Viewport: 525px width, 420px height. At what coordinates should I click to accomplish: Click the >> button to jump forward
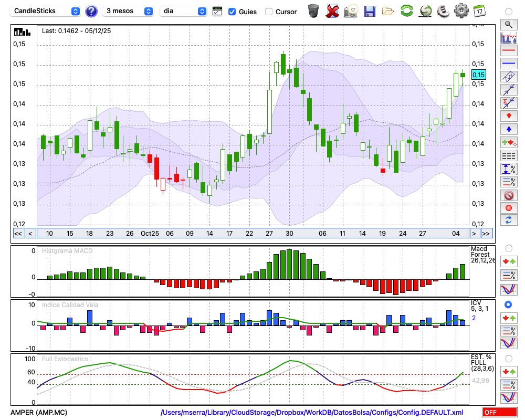486,234
